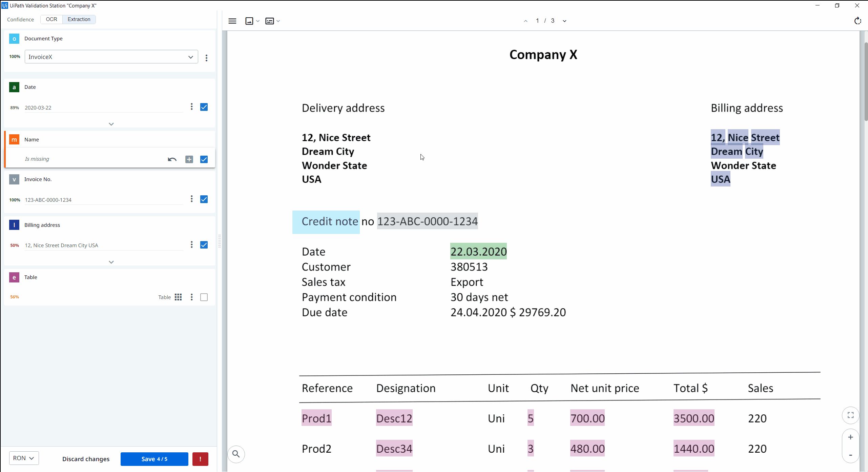Toggle the Billing address confirmation checkbox
868x472 pixels.
click(204, 245)
